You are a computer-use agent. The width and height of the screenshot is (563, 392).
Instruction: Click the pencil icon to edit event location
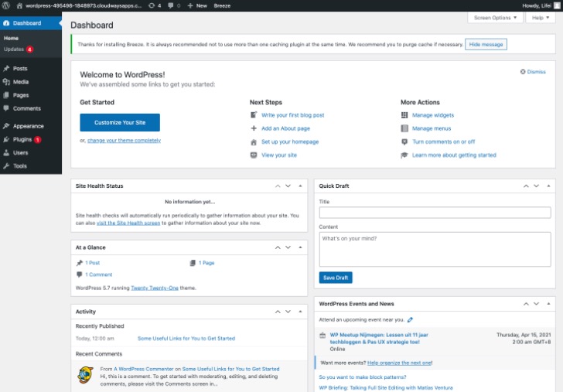(410, 319)
